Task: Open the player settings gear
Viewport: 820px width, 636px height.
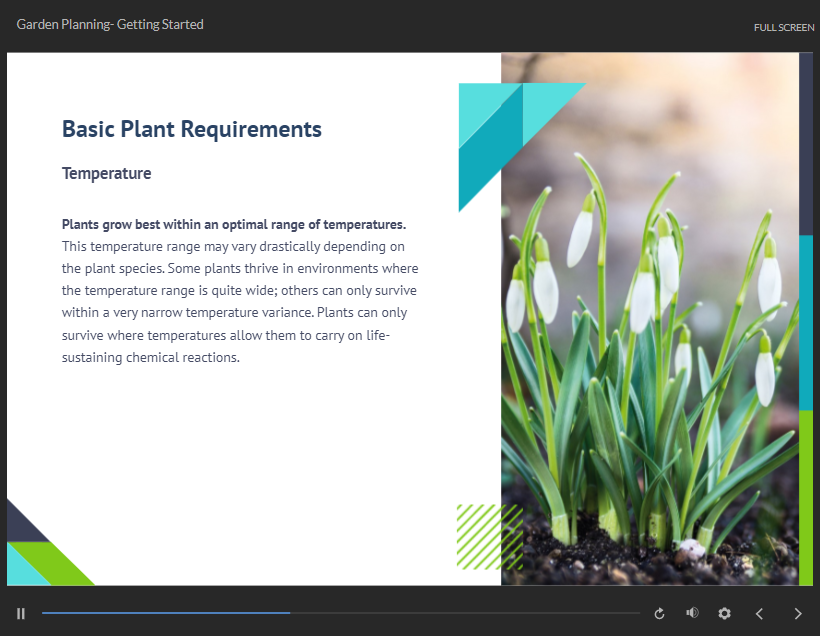Action: pyautogui.click(x=725, y=613)
